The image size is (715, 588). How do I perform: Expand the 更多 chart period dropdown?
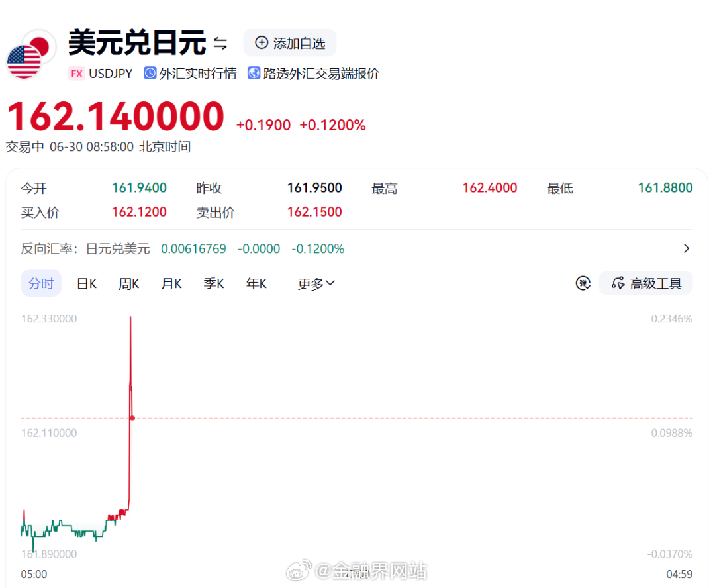pyautogui.click(x=316, y=283)
